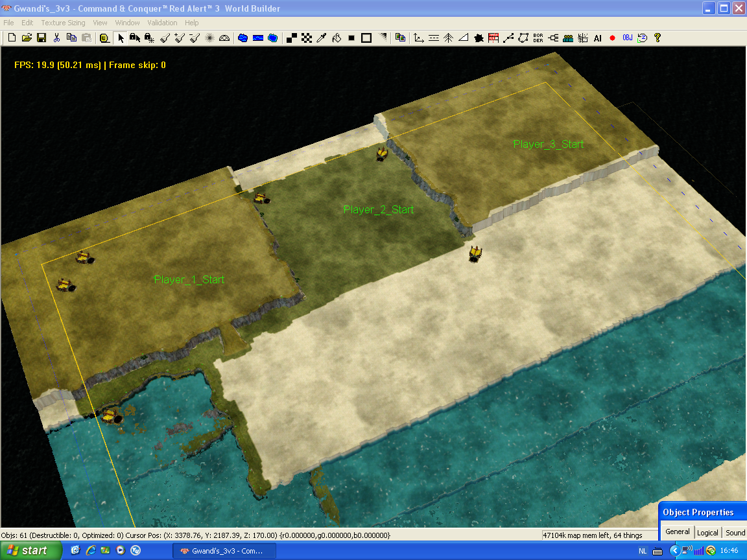Click the AI toolbar button
This screenshot has width=747, height=560.
tap(598, 38)
